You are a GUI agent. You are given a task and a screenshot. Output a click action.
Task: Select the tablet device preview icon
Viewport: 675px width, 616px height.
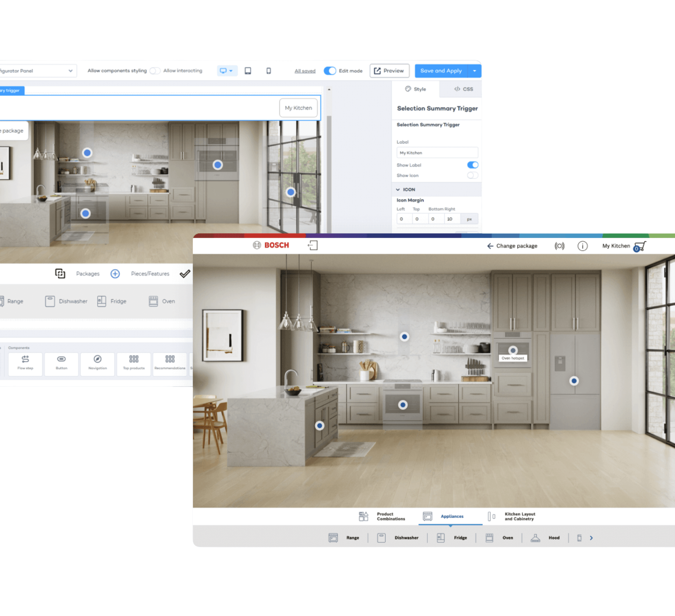tap(248, 71)
